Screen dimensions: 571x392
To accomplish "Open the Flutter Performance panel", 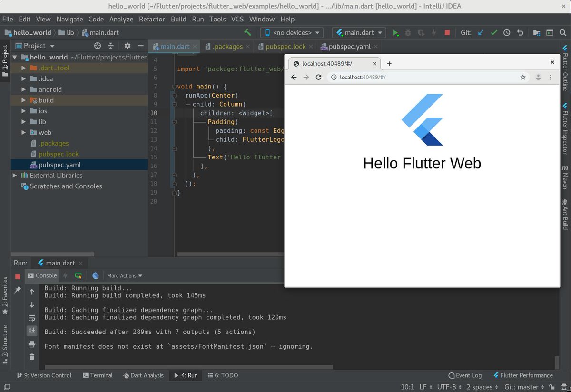I will 523,375.
